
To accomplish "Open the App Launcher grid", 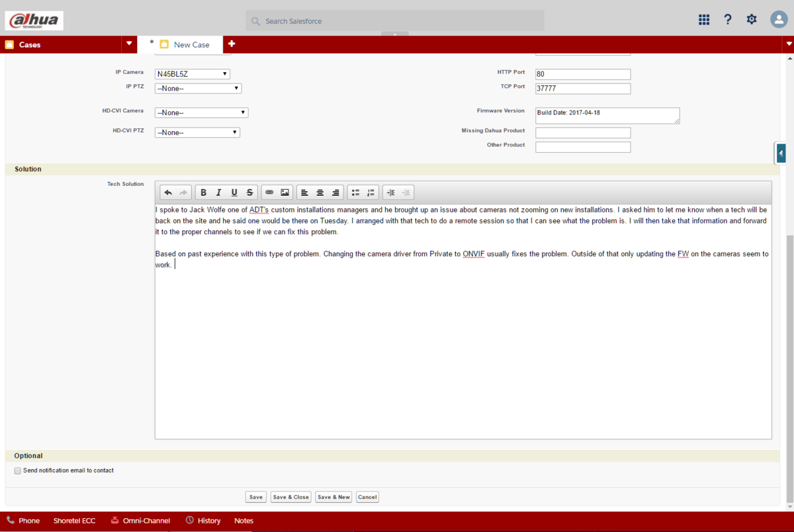I will [x=704, y=20].
